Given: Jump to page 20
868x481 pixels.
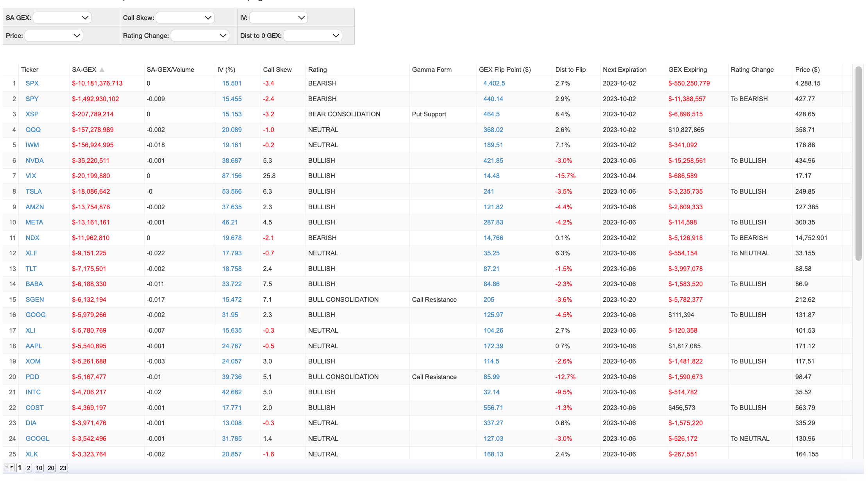Looking at the screenshot, I should click(51, 468).
